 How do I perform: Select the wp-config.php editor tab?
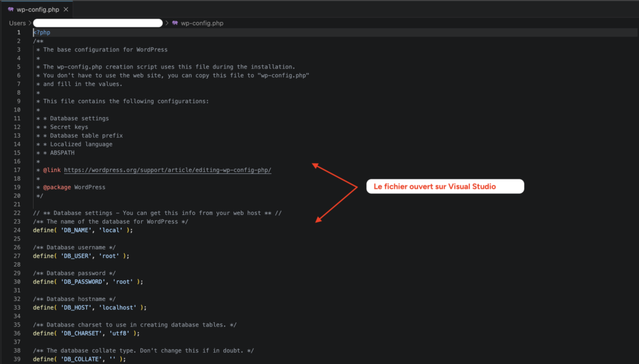tap(37, 9)
